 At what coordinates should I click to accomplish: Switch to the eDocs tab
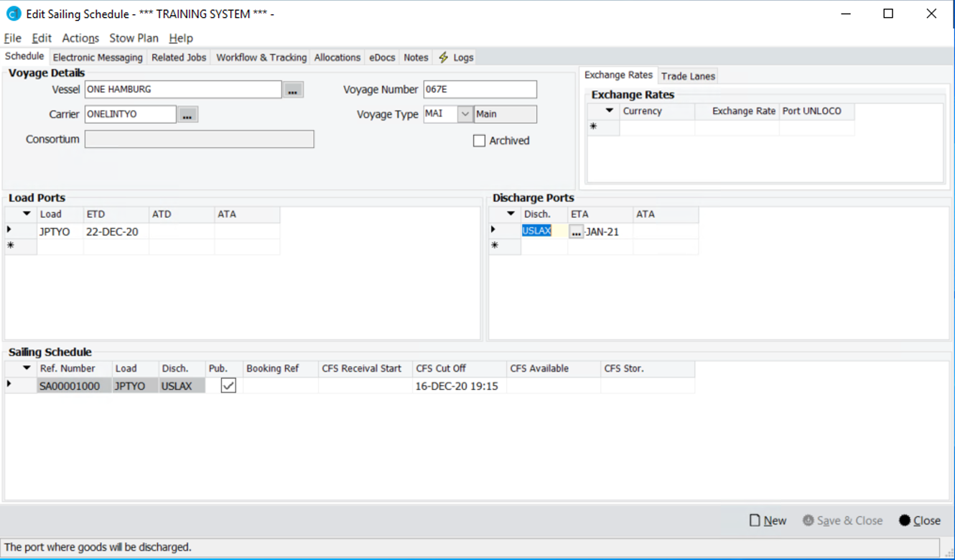pyautogui.click(x=381, y=57)
